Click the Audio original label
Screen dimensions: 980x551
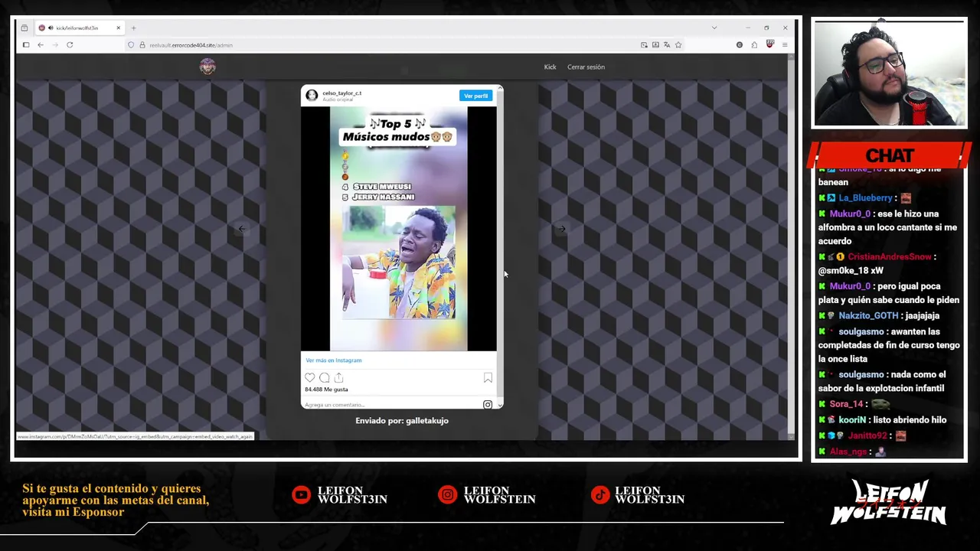pyautogui.click(x=338, y=99)
